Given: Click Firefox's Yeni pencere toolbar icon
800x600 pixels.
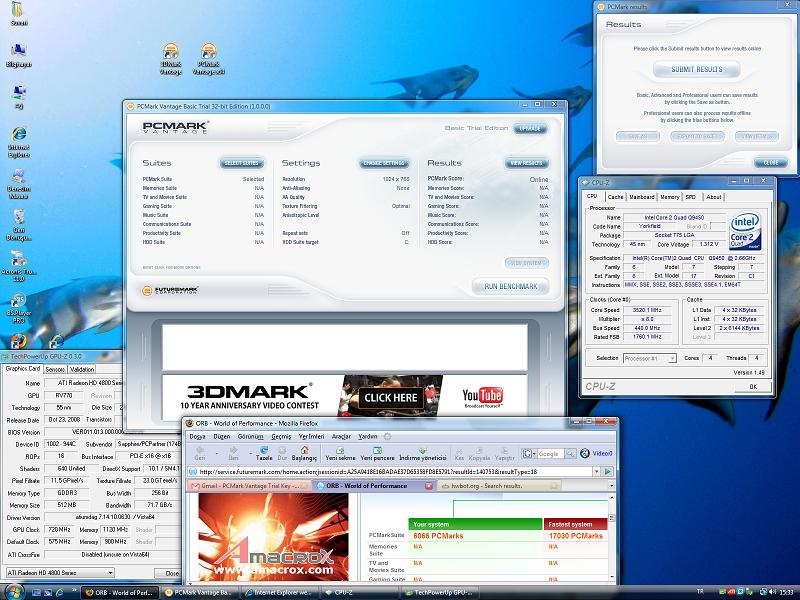Looking at the screenshot, I should [378, 453].
